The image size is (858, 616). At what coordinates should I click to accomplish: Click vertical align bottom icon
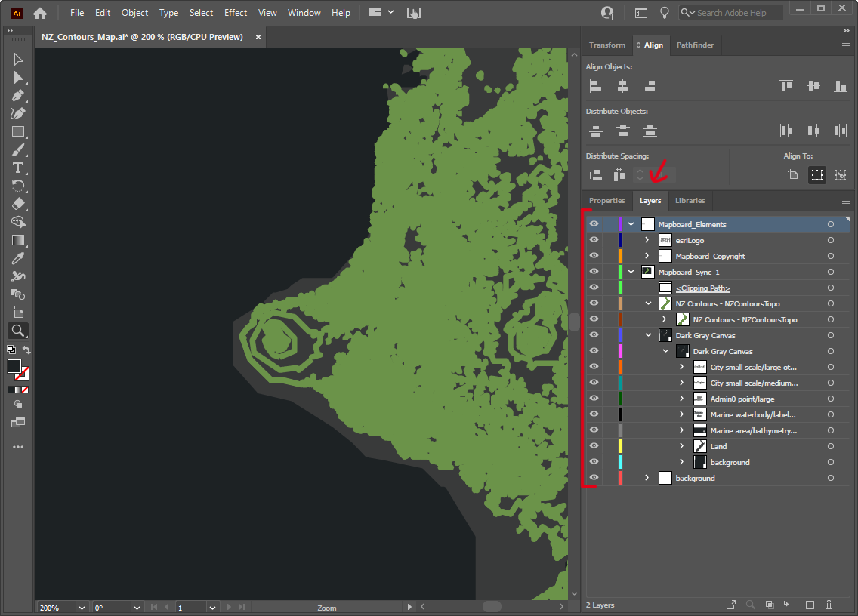click(841, 86)
